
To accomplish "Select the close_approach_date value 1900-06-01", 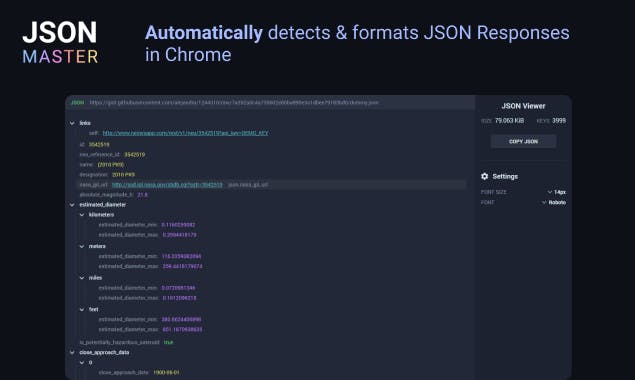I will pos(166,372).
